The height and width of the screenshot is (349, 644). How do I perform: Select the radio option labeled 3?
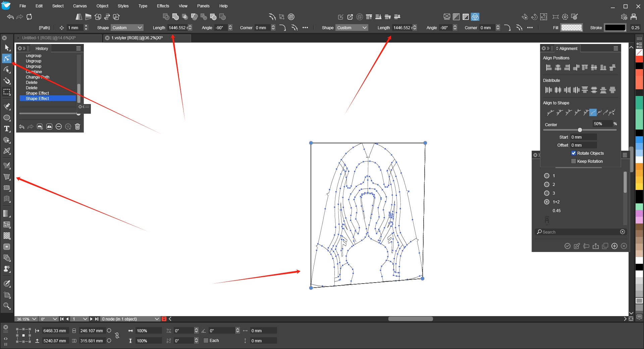(547, 193)
